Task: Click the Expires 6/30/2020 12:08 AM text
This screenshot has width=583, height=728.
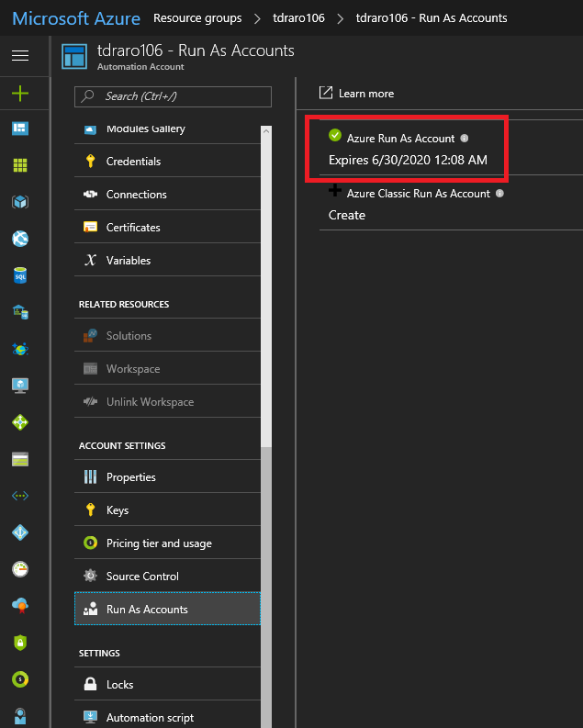Action: [x=408, y=160]
